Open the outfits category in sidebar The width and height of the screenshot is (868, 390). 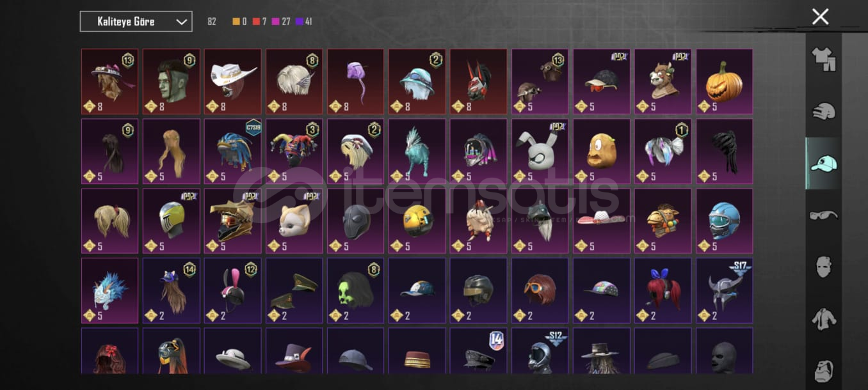[x=823, y=59]
